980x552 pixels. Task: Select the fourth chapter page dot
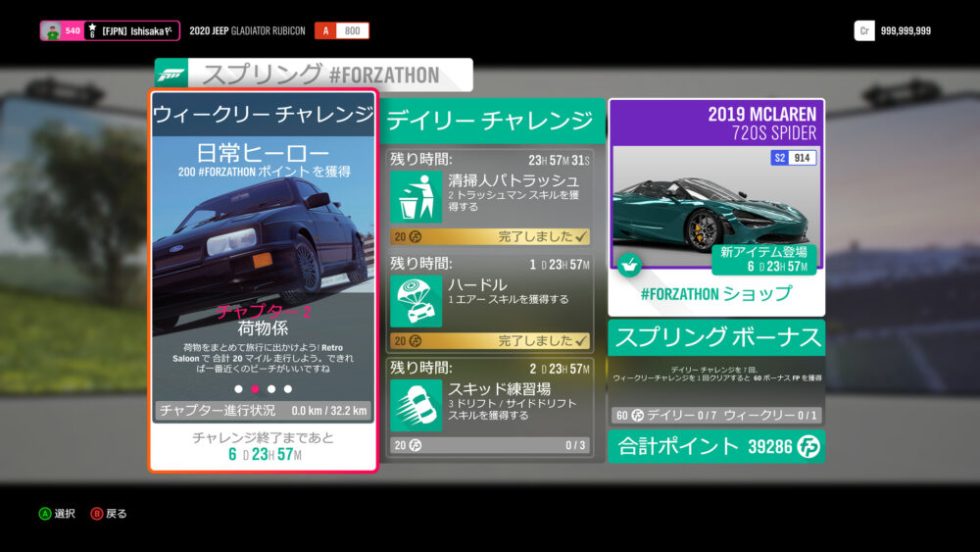288,389
